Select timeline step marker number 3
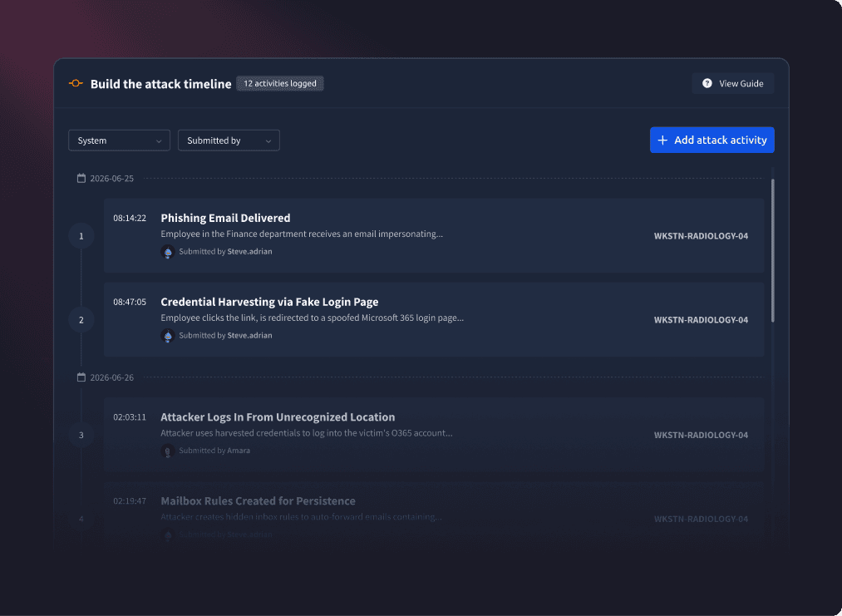 point(81,435)
